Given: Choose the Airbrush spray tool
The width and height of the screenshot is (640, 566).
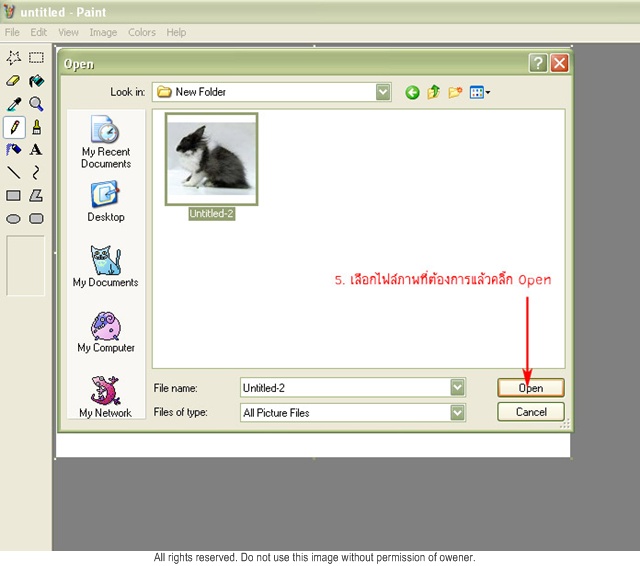Looking at the screenshot, I should [13, 150].
